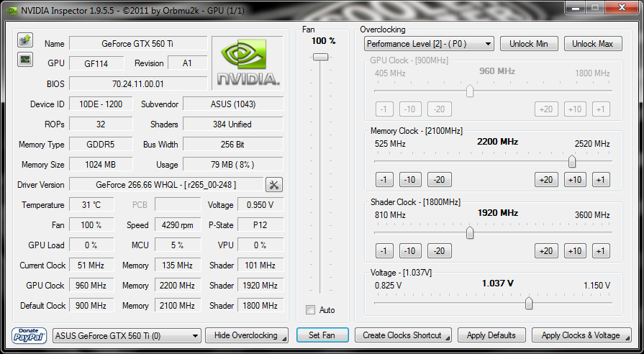Click the Memory Size field 1024 MB
This screenshot has width=644, height=354.
click(x=101, y=165)
